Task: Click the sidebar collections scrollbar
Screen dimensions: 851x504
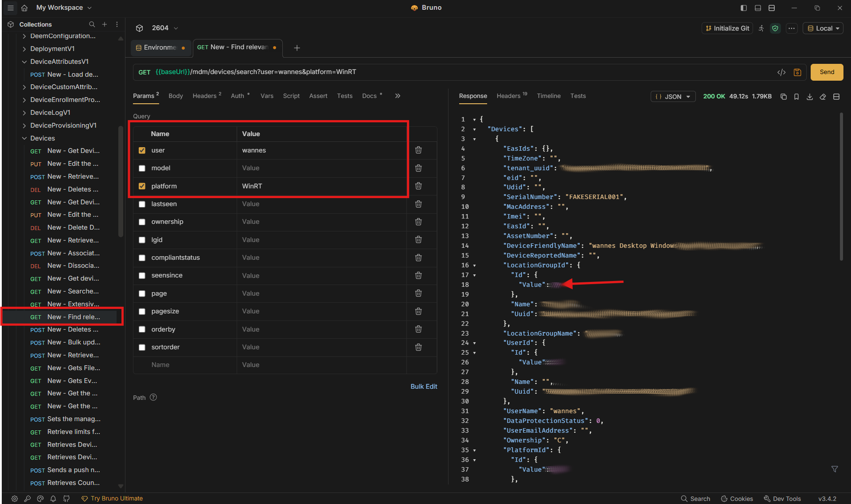Action: click(121, 182)
